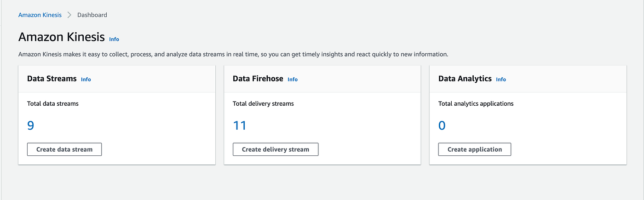This screenshot has height=200, width=644.
Task: Click the Dashboard breadcrumb item
Action: (x=92, y=15)
